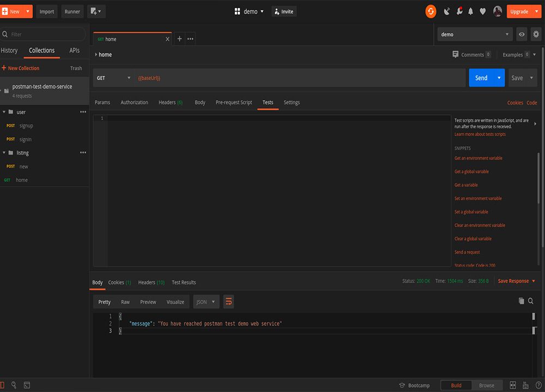Image resolution: width=545 pixels, height=392 pixels.
Task: Click the heart icon in header
Action: (483, 11)
